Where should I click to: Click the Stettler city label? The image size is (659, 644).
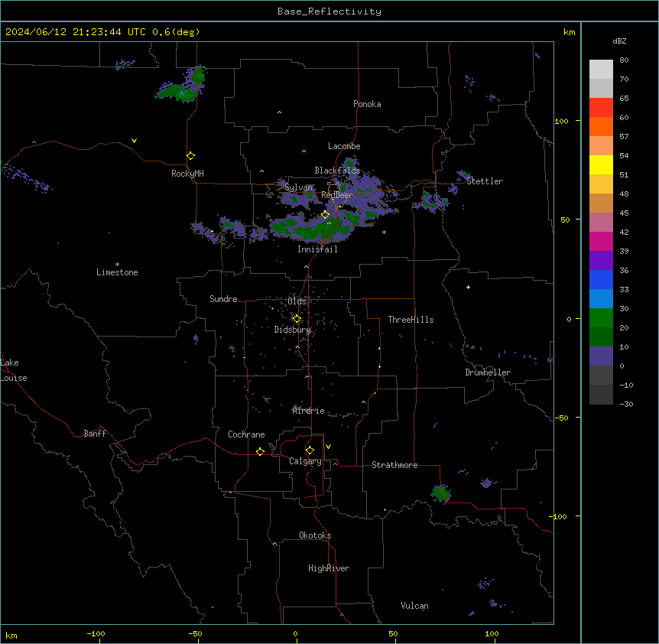[485, 181]
